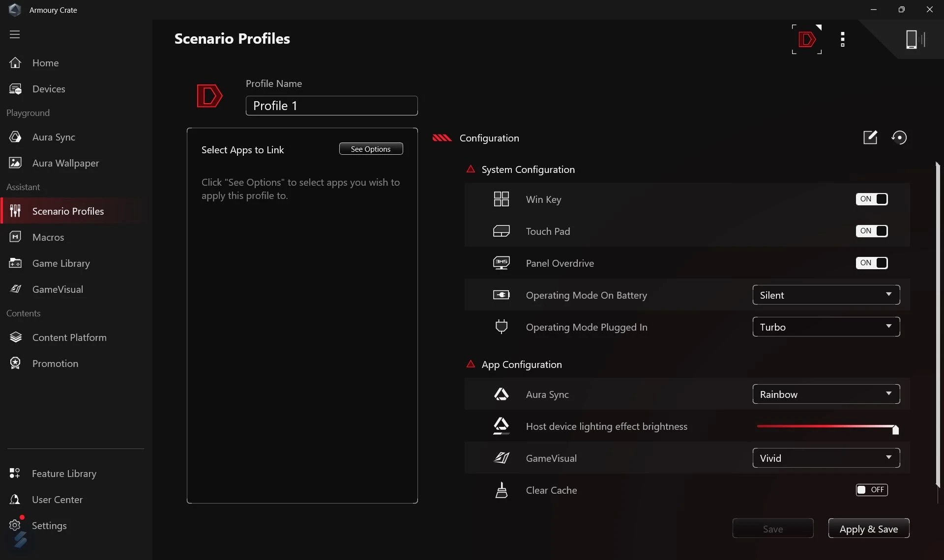This screenshot has height=560, width=944.
Task: Click the Win Key four-squares icon
Action: [x=501, y=199]
